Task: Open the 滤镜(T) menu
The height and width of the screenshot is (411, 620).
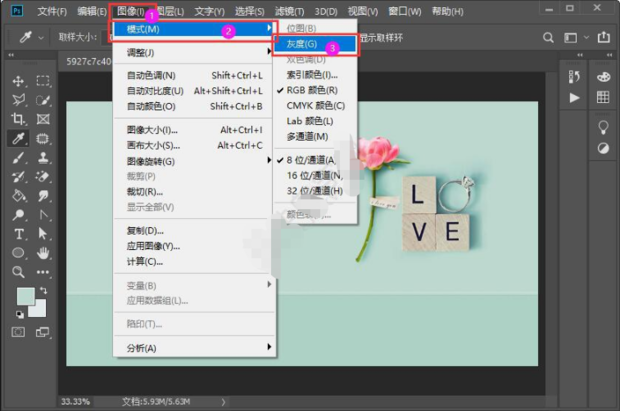Action: (x=289, y=11)
